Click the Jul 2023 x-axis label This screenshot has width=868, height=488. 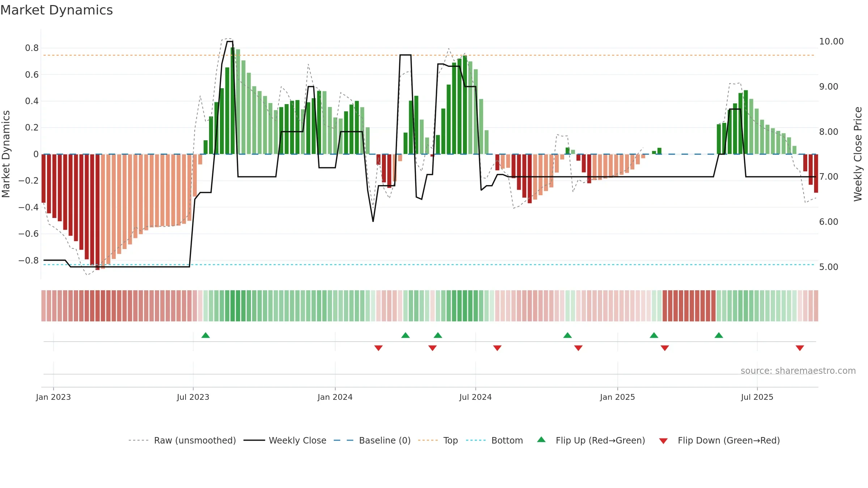pos(193,397)
